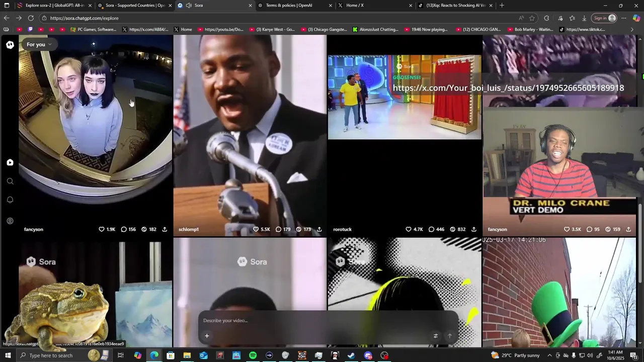Click the browser address bar URL
Viewport: 644px width, 362px height.
(x=85, y=18)
